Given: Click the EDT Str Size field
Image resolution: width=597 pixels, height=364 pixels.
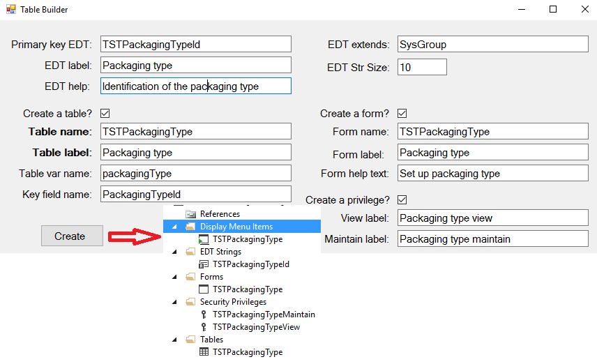Looking at the screenshot, I should (422, 67).
